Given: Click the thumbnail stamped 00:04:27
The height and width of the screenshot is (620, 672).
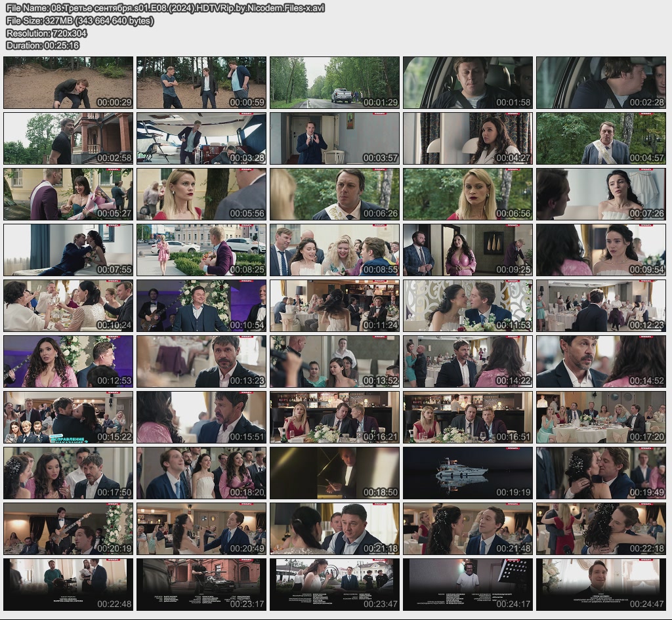Looking at the screenshot, I should (x=468, y=138).
